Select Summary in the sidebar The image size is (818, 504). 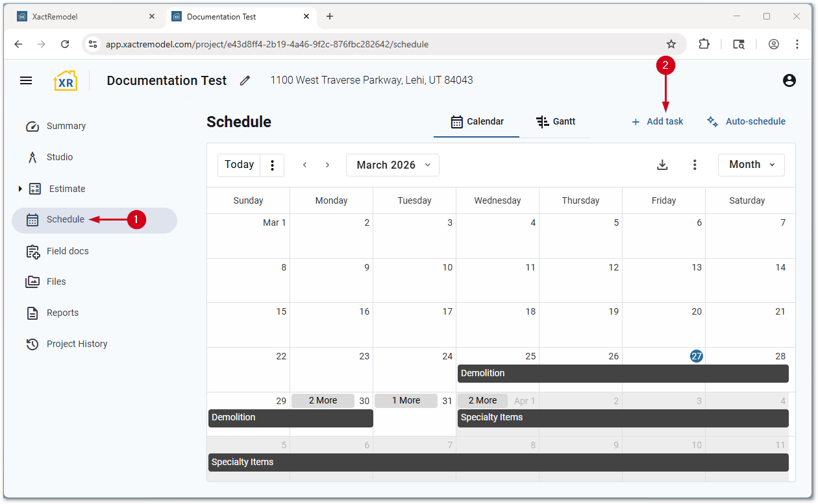65,126
